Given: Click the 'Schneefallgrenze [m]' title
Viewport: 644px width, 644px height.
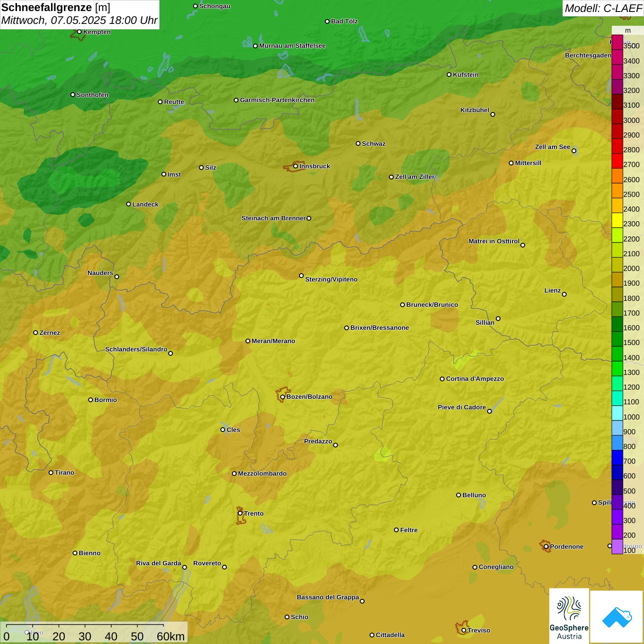Looking at the screenshot, I should [x=56, y=7].
